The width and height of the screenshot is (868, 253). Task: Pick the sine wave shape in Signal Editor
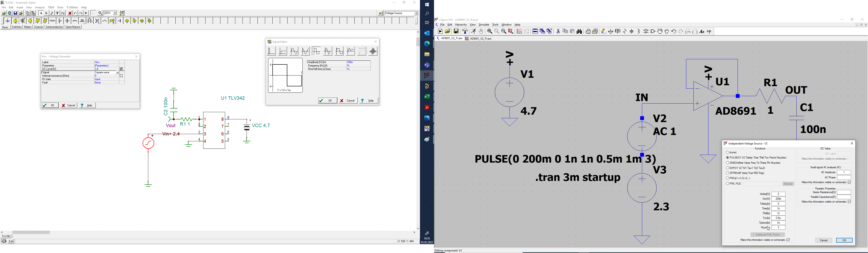click(x=294, y=51)
